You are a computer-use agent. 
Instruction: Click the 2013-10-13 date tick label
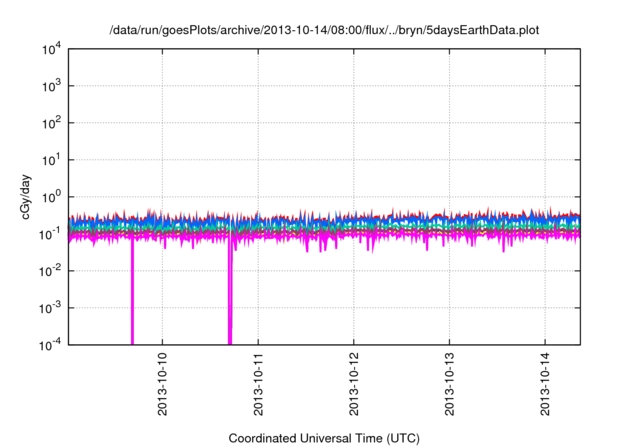449,384
